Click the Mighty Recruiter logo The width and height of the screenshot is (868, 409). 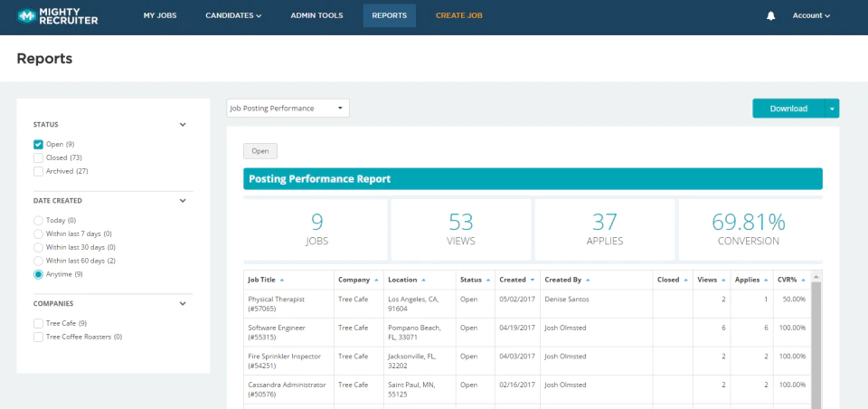click(x=58, y=16)
